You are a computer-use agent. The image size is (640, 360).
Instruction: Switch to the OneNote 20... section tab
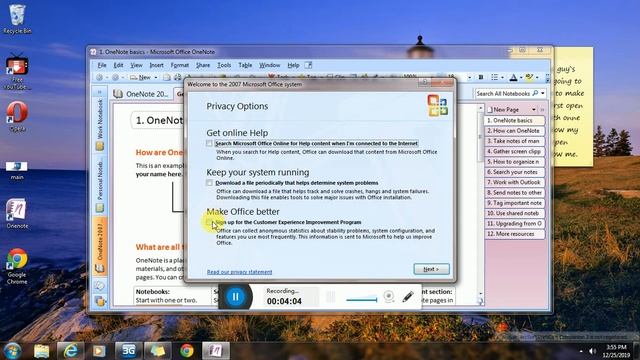(141, 94)
